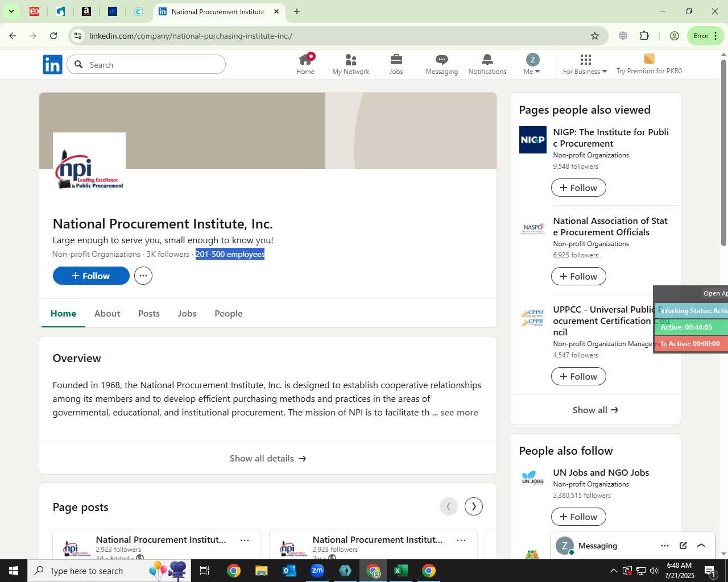728x582 pixels.
Task: Open tab search dropdown arrow
Action: click(11, 11)
